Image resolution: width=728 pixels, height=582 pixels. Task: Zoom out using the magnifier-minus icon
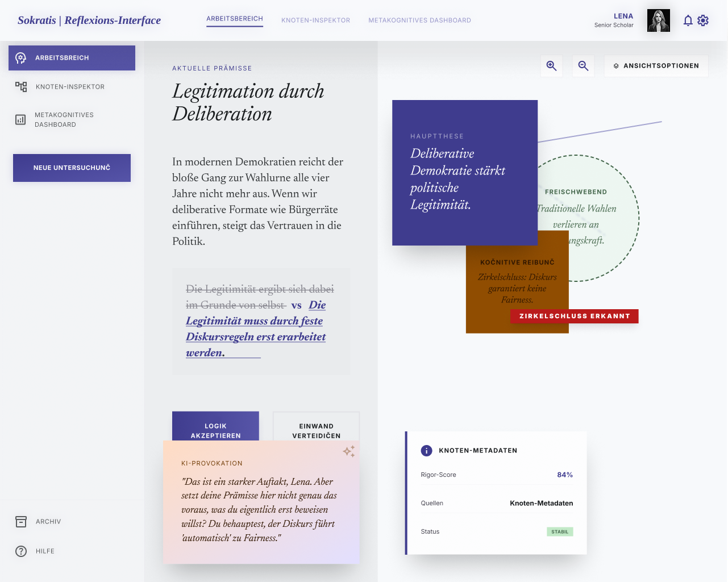(x=583, y=65)
